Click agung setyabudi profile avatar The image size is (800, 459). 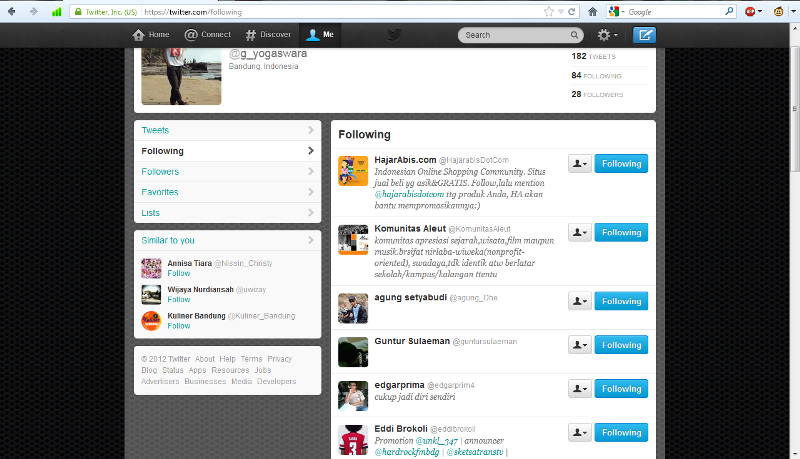tap(353, 308)
